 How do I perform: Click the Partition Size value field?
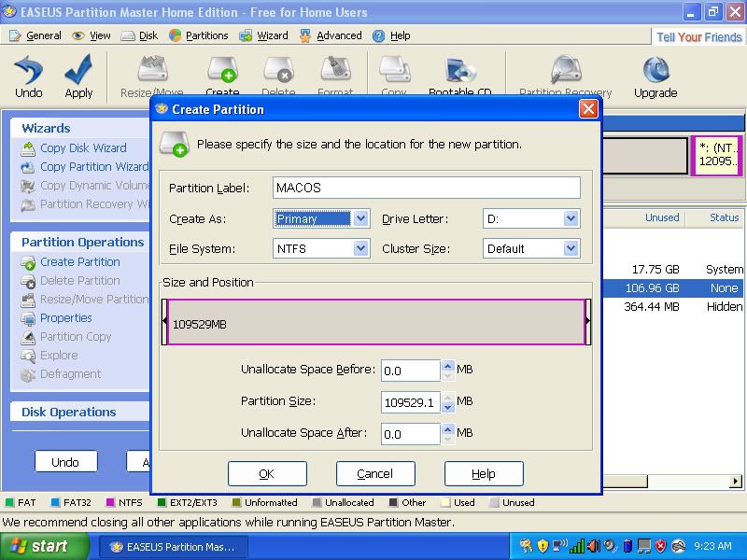[411, 402]
